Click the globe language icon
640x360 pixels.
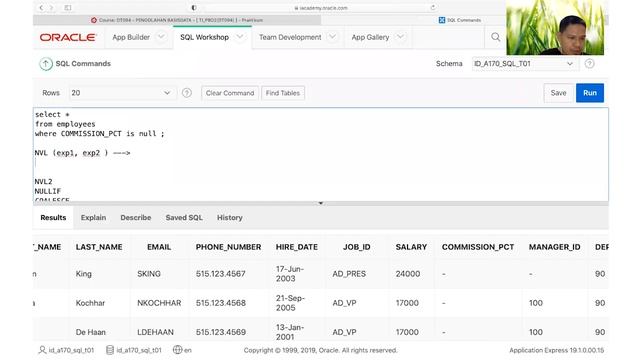(x=177, y=350)
